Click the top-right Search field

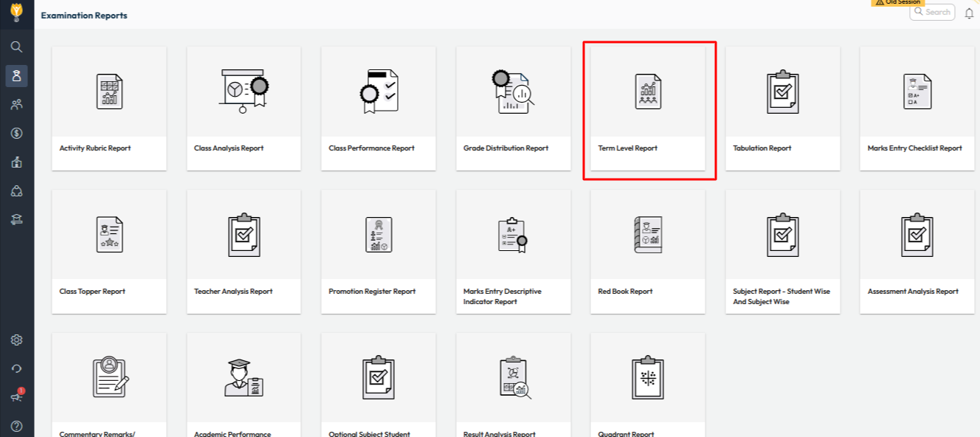[932, 12]
